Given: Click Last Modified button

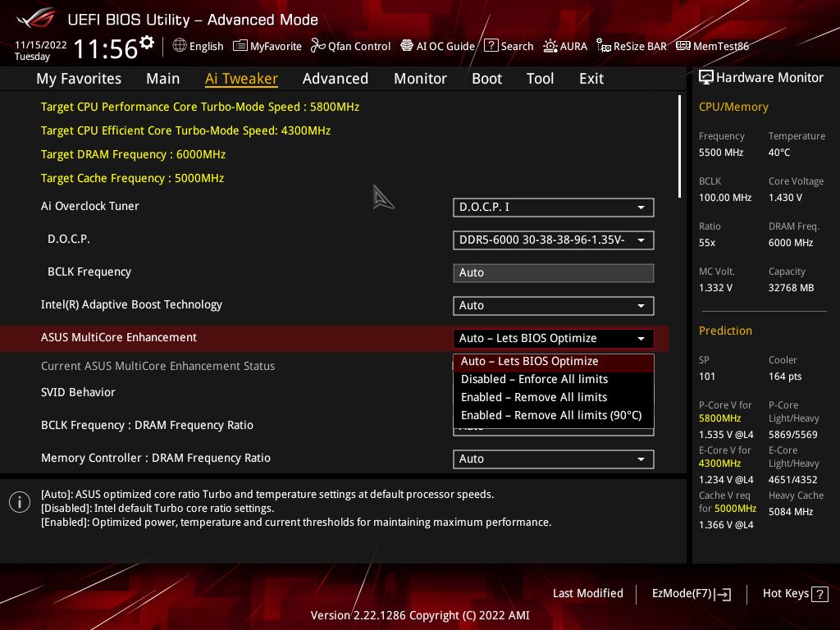Looking at the screenshot, I should coord(587,594).
